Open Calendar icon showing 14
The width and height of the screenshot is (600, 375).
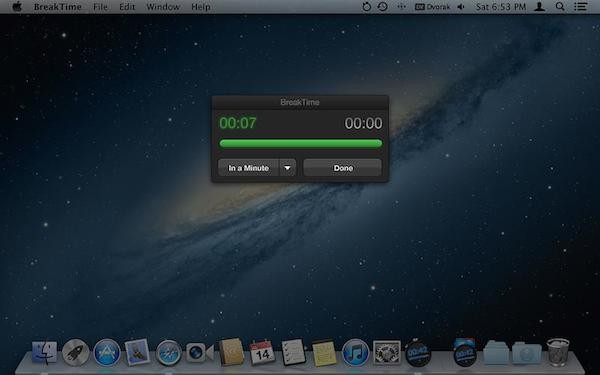[x=262, y=352]
